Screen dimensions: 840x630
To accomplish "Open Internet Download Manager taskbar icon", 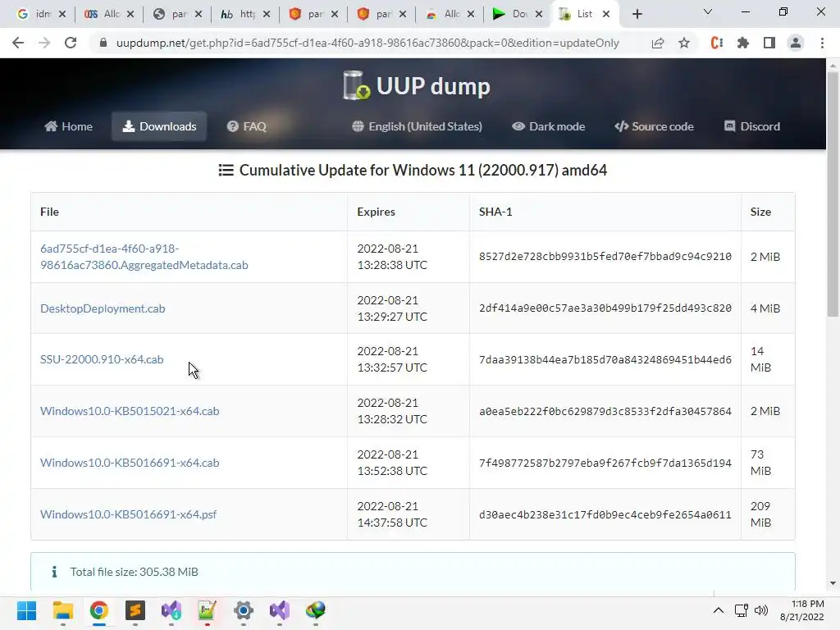I will click(316, 610).
